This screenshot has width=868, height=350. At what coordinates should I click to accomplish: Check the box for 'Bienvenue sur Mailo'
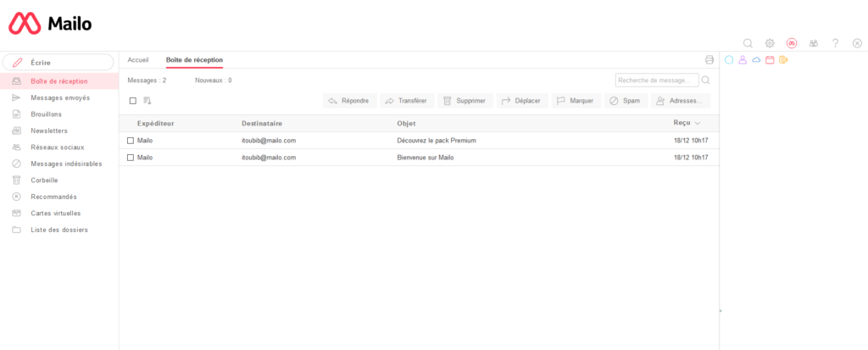coord(131,158)
